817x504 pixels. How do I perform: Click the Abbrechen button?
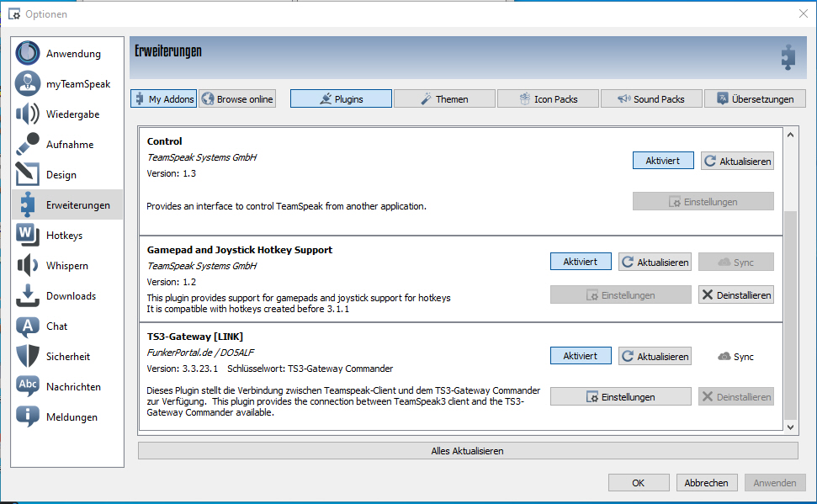click(707, 483)
